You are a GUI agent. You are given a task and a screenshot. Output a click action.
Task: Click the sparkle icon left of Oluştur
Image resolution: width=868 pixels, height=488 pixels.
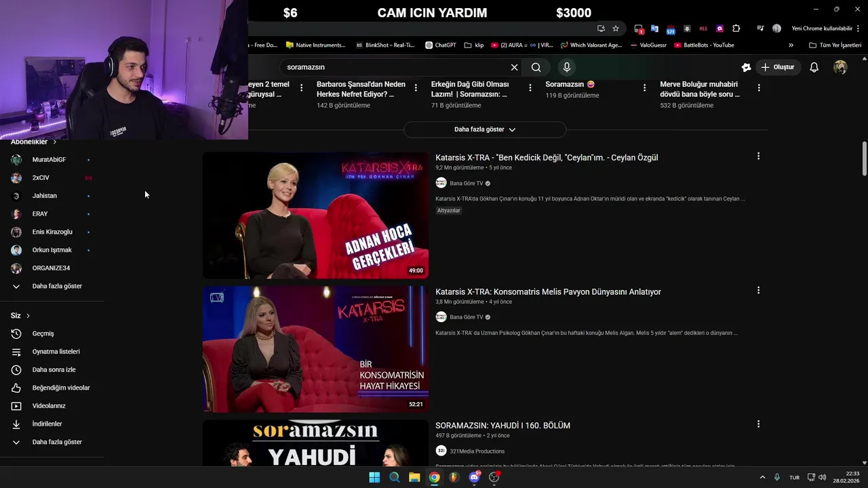tap(746, 67)
